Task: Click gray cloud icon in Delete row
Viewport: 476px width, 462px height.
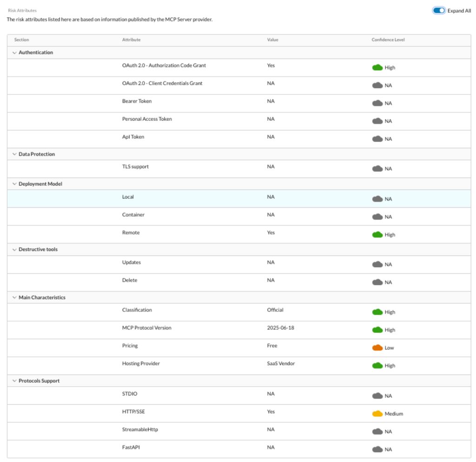Action: [x=377, y=282]
